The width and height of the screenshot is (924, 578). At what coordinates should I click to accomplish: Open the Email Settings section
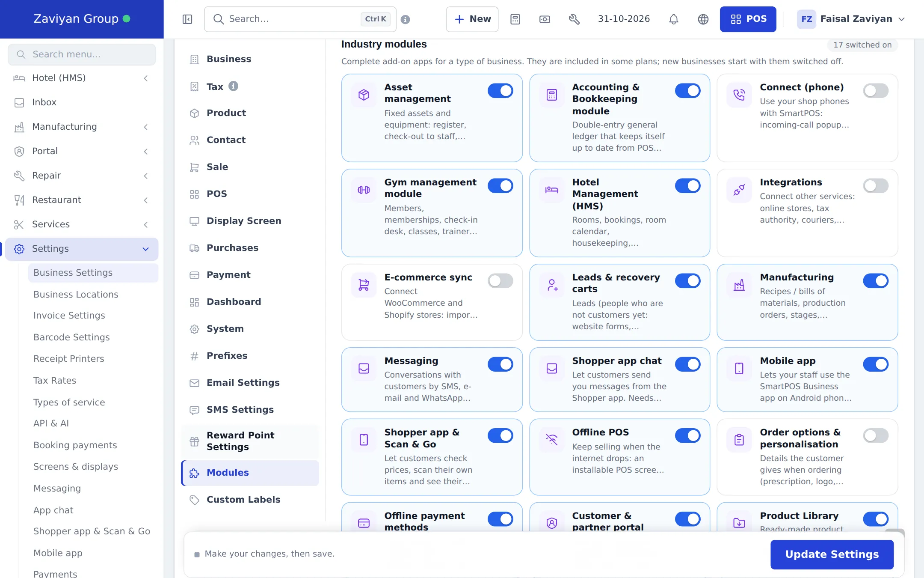coord(250,383)
